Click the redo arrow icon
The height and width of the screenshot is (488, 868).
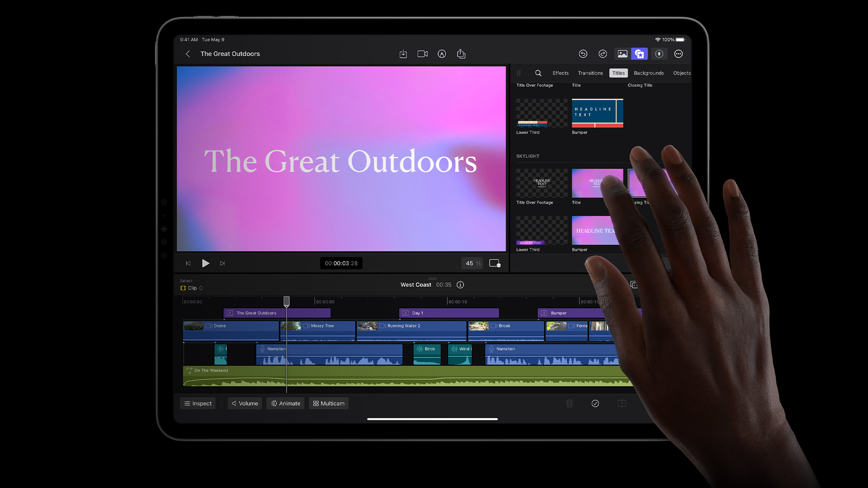(x=602, y=54)
